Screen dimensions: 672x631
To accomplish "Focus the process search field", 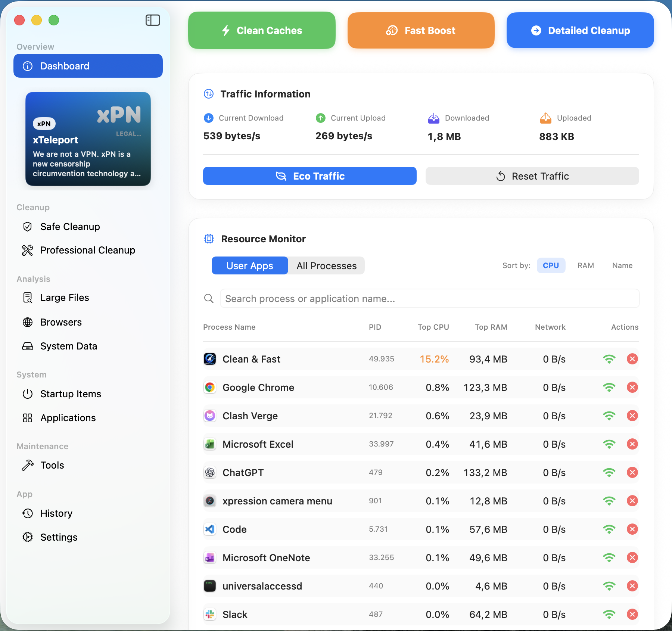I will click(x=430, y=299).
